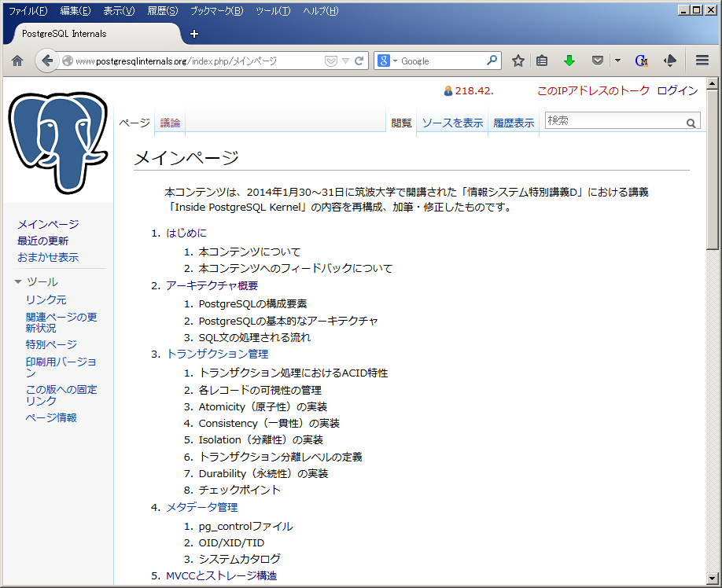
Task: Open MVCCとストレージ構造 chapter link
Action: (x=221, y=575)
